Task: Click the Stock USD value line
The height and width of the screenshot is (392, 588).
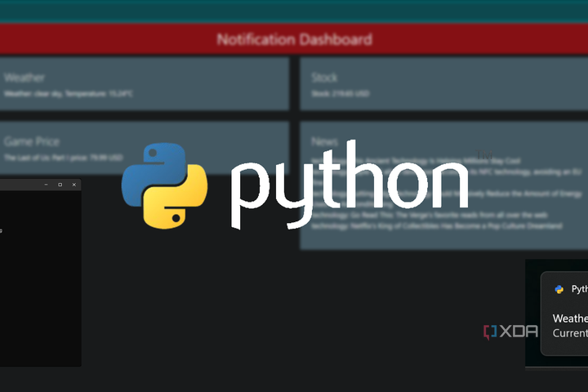Action: (x=341, y=94)
